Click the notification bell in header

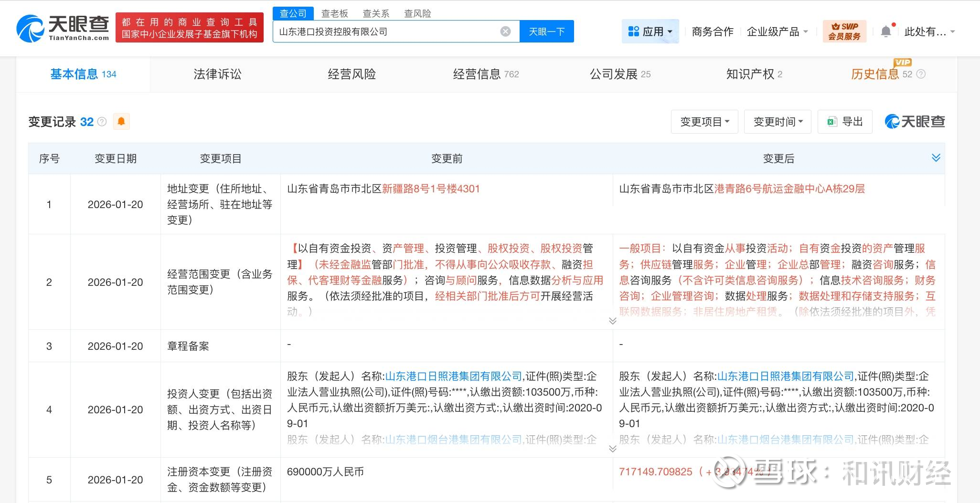click(886, 31)
